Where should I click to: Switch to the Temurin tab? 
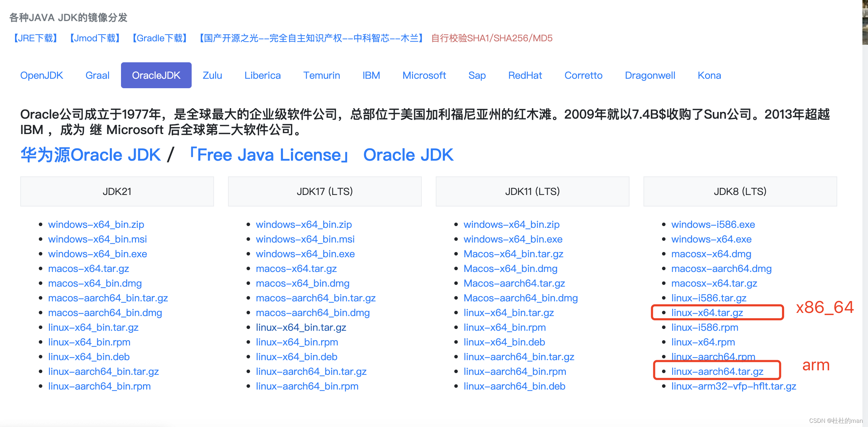(321, 75)
